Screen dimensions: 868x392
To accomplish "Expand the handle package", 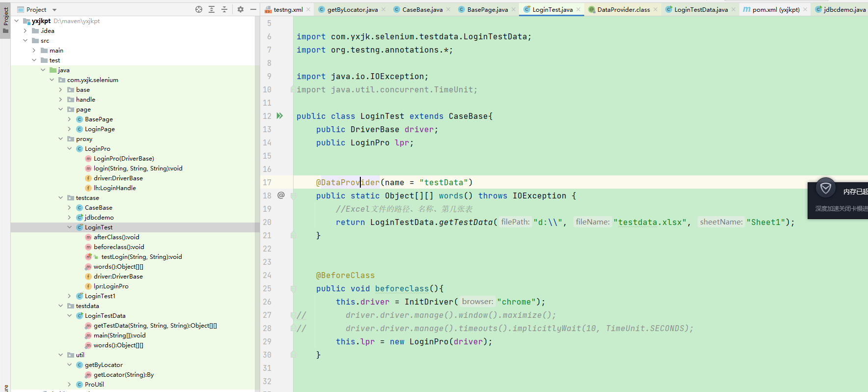I will [x=61, y=99].
